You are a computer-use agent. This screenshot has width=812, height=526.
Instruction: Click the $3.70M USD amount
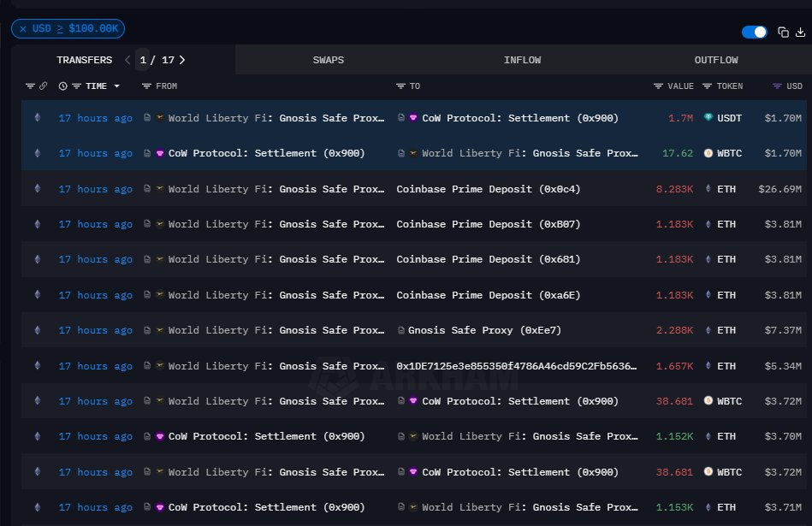pos(783,436)
